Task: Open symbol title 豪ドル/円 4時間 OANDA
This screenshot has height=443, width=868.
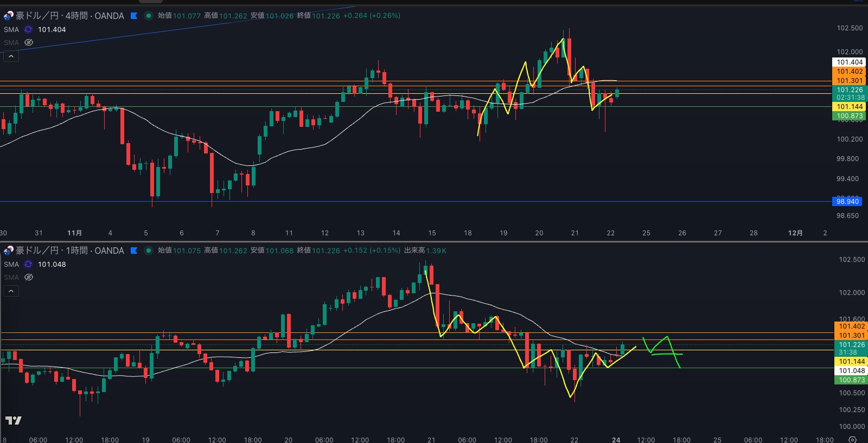Action: pos(70,16)
